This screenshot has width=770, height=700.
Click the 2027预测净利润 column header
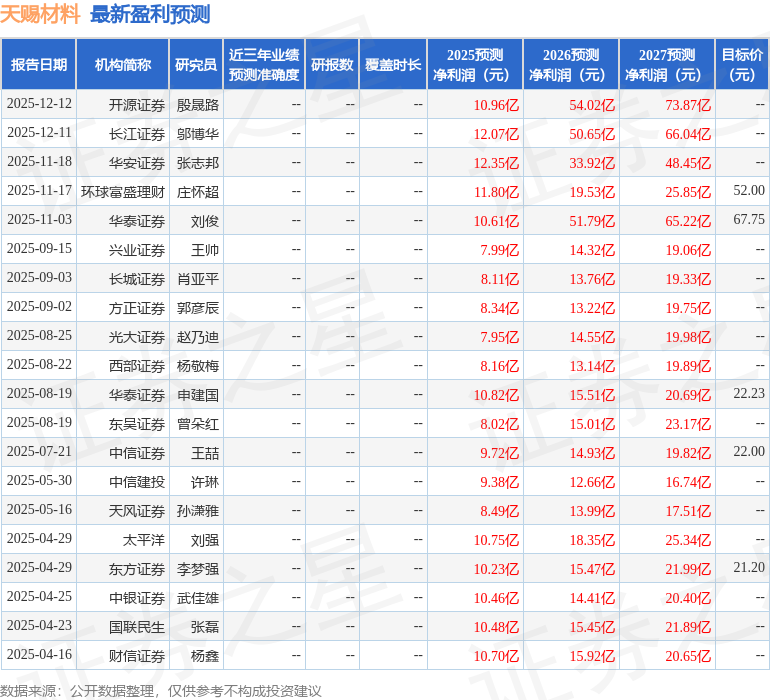[667, 65]
